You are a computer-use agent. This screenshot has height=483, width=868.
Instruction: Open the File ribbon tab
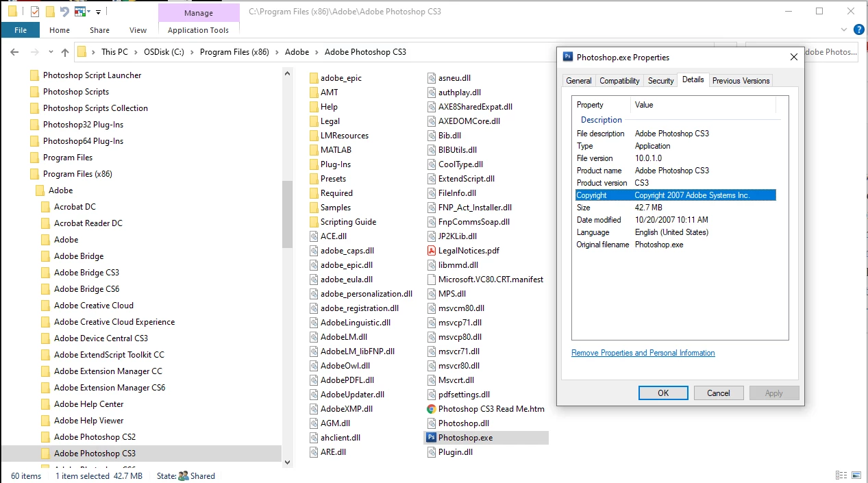tap(21, 30)
